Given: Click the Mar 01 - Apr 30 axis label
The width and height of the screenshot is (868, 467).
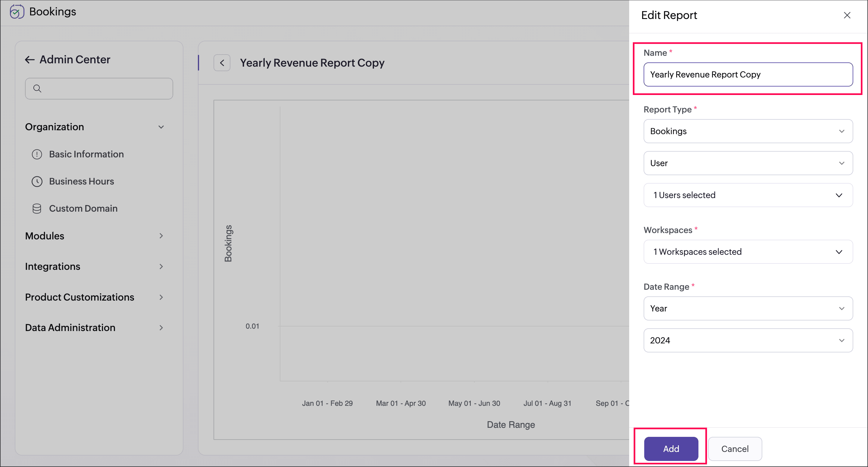Looking at the screenshot, I should 401,403.
